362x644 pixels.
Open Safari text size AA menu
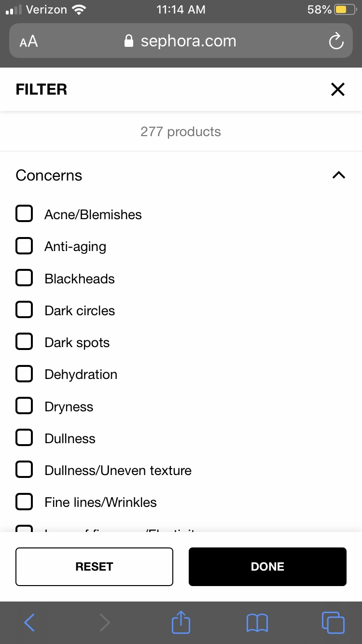tap(28, 42)
